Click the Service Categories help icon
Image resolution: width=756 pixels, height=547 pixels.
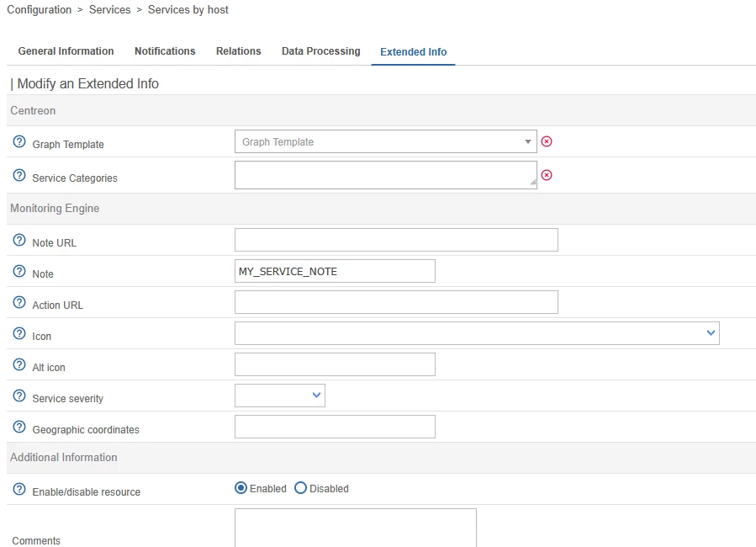19,176
